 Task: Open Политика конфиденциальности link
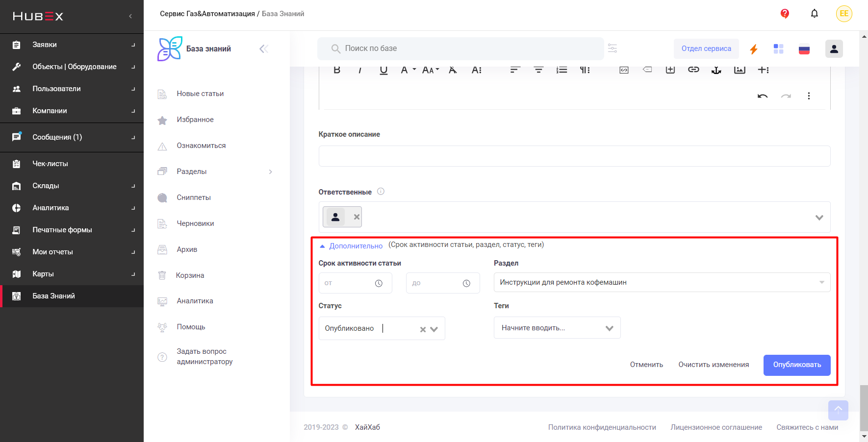coord(602,427)
